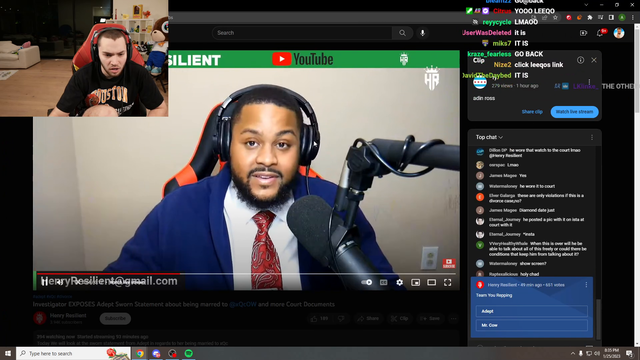Screen dimensions: 640x360
Task: Click the red circular extension icon
Action: coord(569,18)
